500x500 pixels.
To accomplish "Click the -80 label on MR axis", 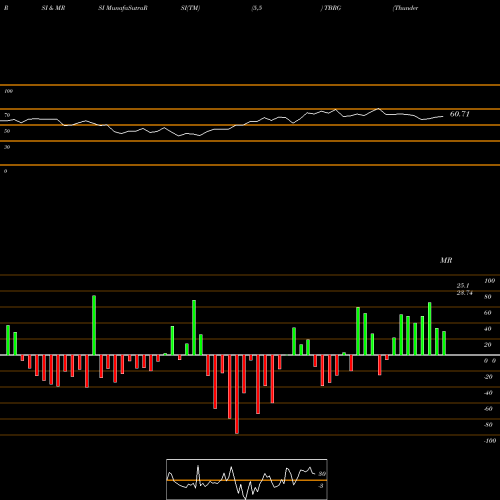I will [x=488, y=425].
